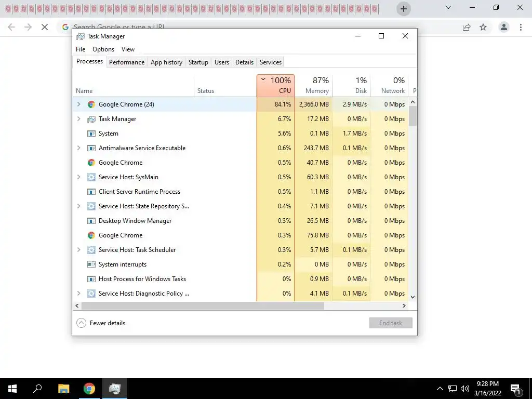The width and height of the screenshot is (532, 399).
Task: Click the End task button
Action: point(391,323)
